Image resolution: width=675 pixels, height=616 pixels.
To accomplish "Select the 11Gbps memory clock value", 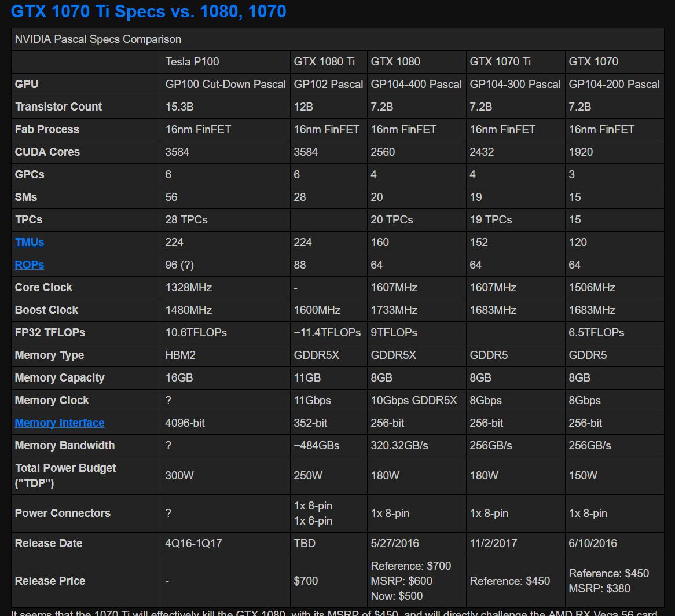I will [312, 400].
